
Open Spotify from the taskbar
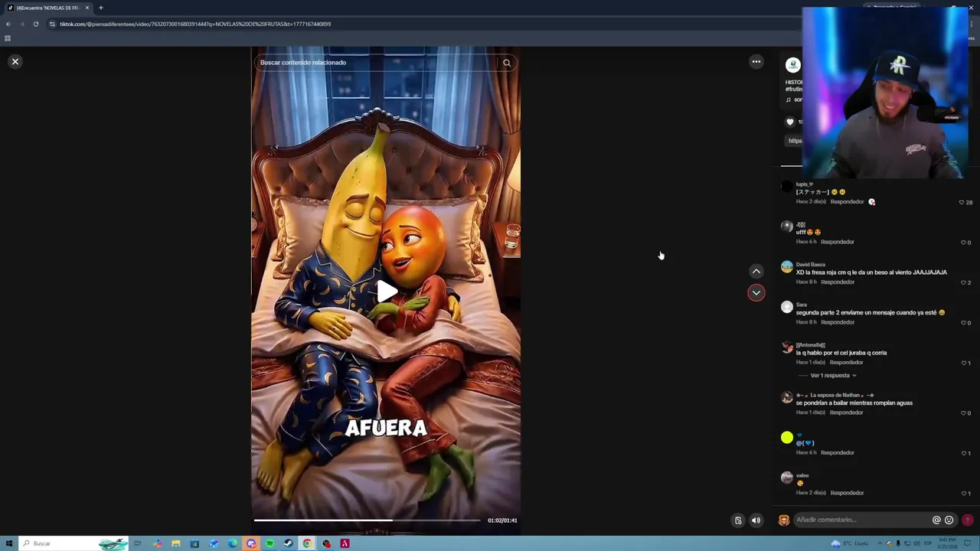click(269, 543)
